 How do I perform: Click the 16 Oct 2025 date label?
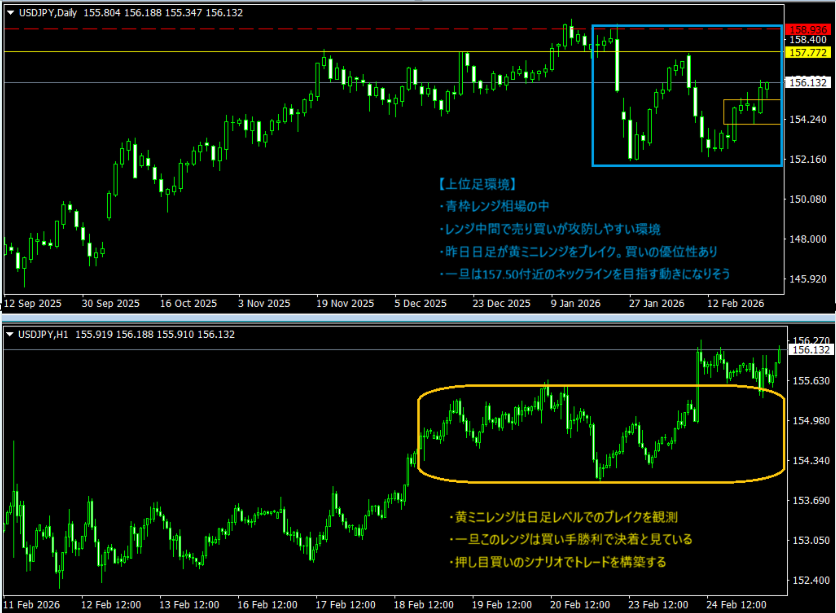[188, 303]
